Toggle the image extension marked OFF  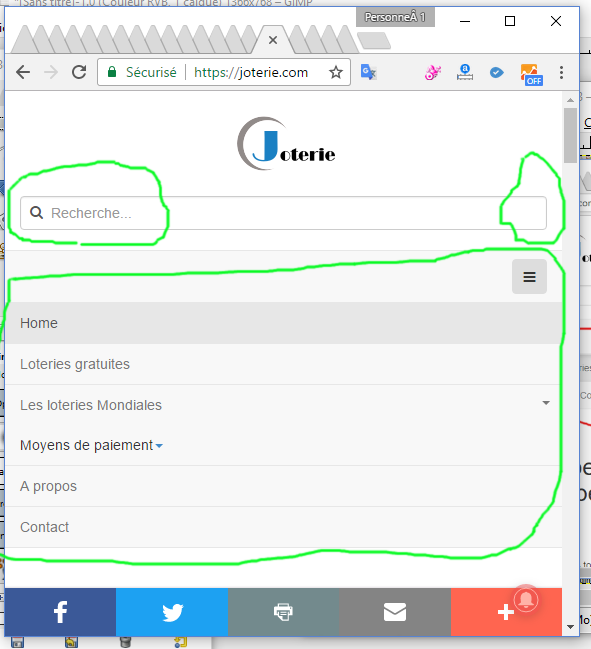click(531, 75)
